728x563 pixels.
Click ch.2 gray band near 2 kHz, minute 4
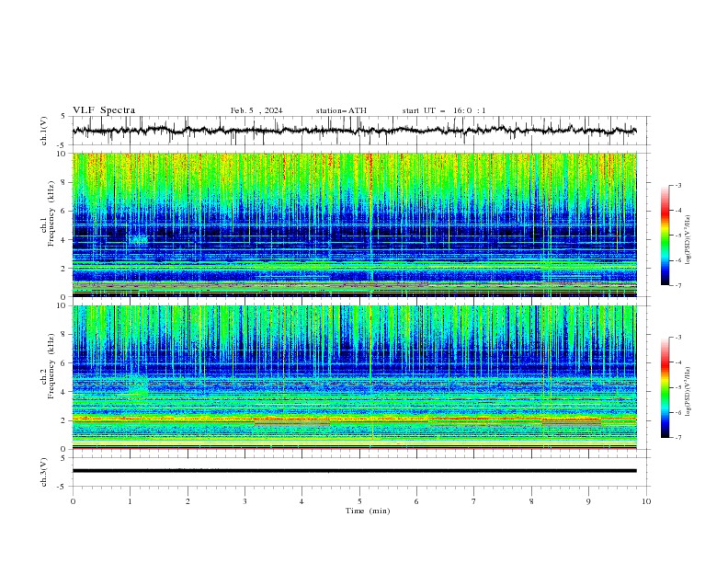click(x=291, y=423)
